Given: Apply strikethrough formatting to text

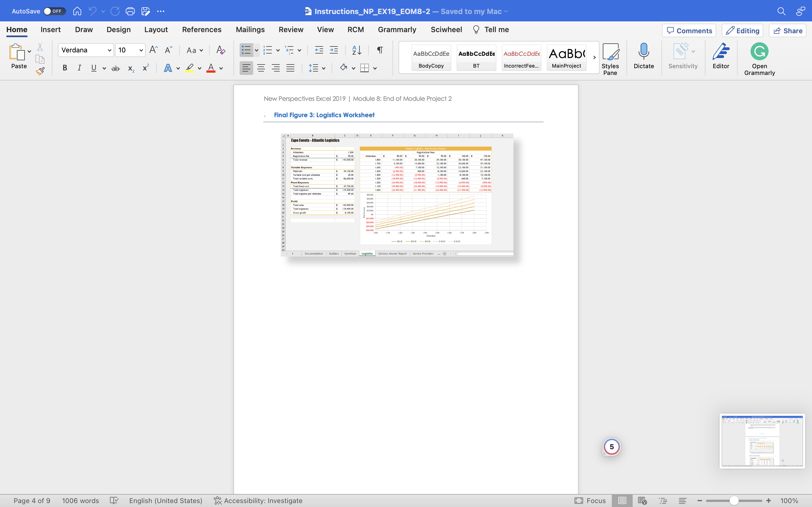Looking at the screenshot, I should click(x=115, y=68).
